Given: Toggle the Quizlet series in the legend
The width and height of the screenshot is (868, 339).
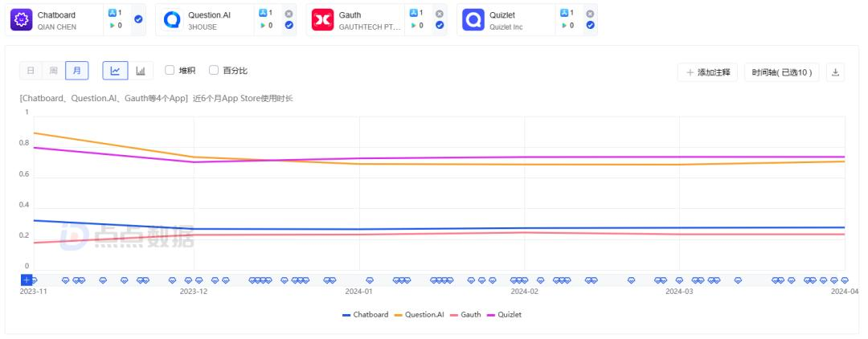Looking at the screenshot, I should coord(504,315).
